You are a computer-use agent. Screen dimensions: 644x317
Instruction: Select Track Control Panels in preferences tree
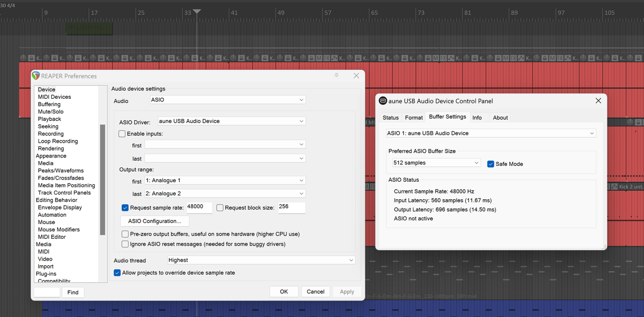pos(65,193)
